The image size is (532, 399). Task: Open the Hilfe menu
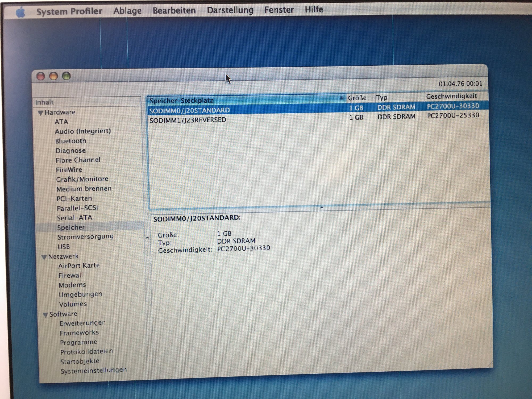(x=314, y=9)
